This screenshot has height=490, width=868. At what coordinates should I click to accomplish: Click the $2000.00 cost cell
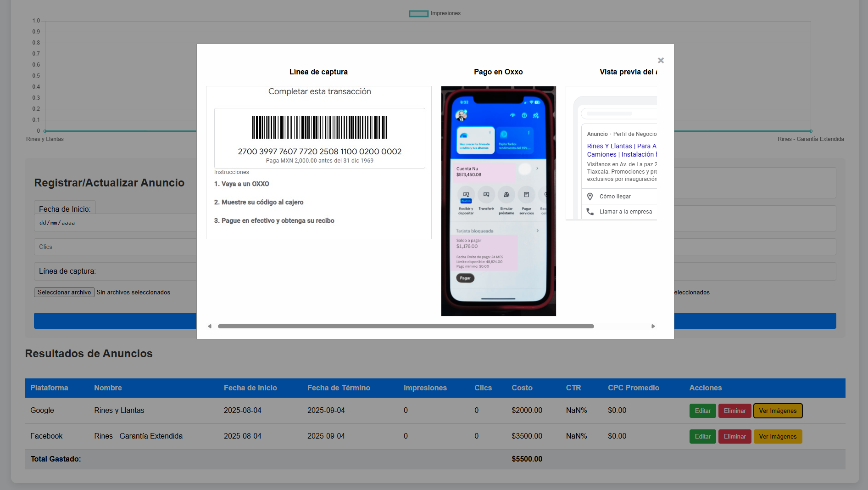pos(527,411)
